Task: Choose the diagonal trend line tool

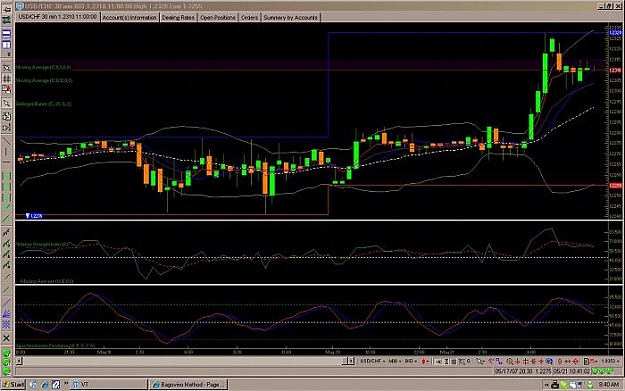Action: click(x=6, y=141)
